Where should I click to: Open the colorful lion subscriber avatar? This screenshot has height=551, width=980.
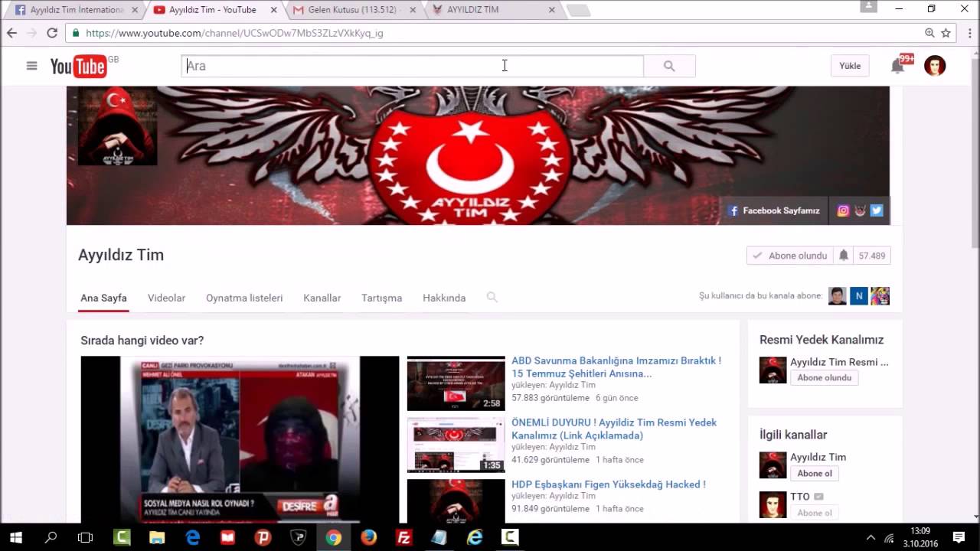pyautogui.click(x=880, y=295)
